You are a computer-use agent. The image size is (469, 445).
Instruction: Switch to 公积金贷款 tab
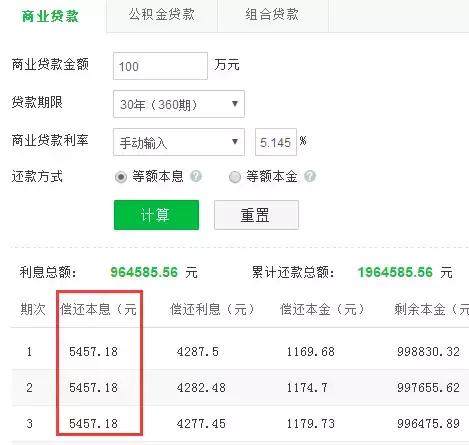click(162, 15)
